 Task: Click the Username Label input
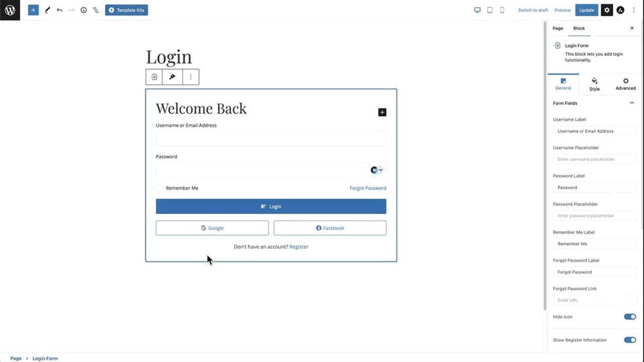(x=595, y=131)
